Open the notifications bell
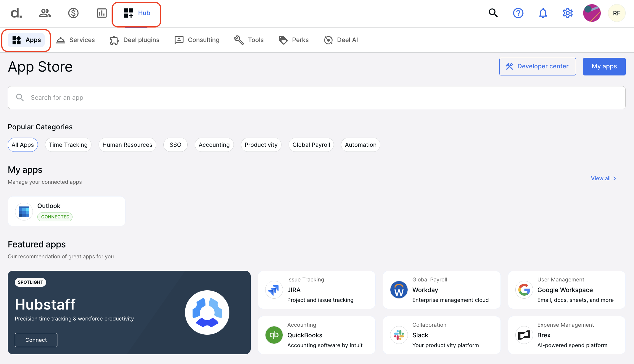The image size is (634, 364). click(x=543, y=13)
